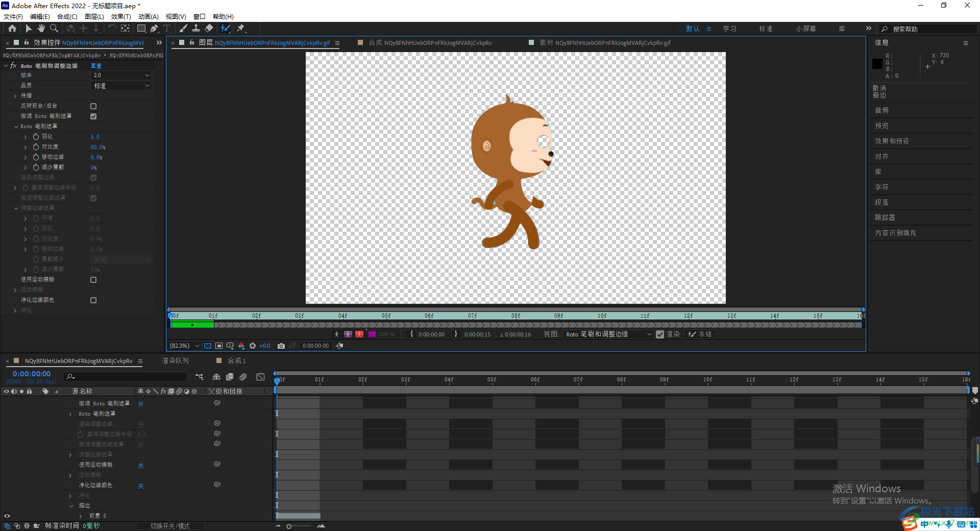Screen dimensions: 980x531
Task: Enable the 净化边缘颜色 checkbox
Action: click(x=93, y=300)
